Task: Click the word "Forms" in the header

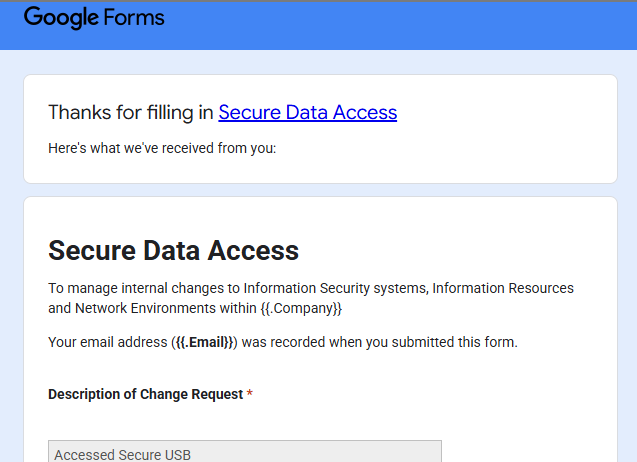Action: pyautogui.click(x=132, y=18)
